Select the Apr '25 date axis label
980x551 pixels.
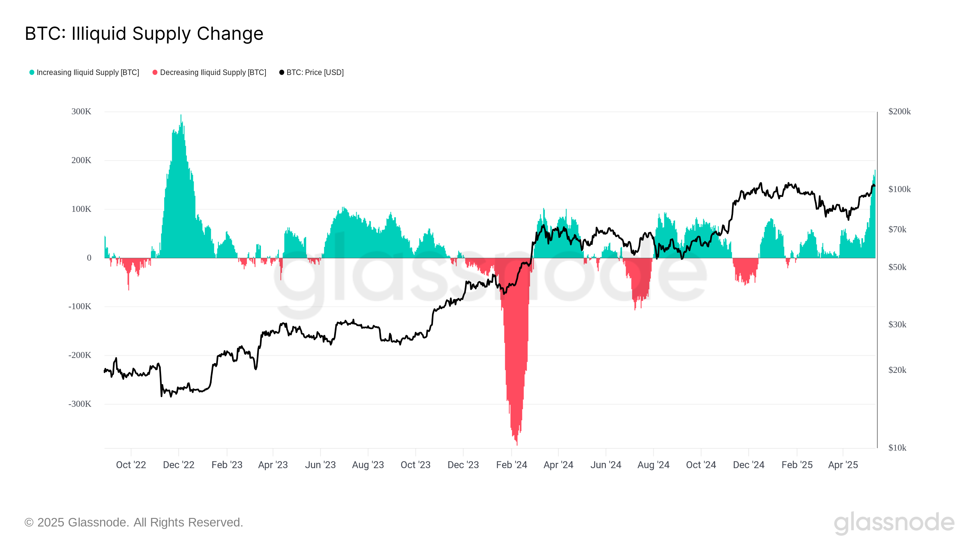point(843,465)
